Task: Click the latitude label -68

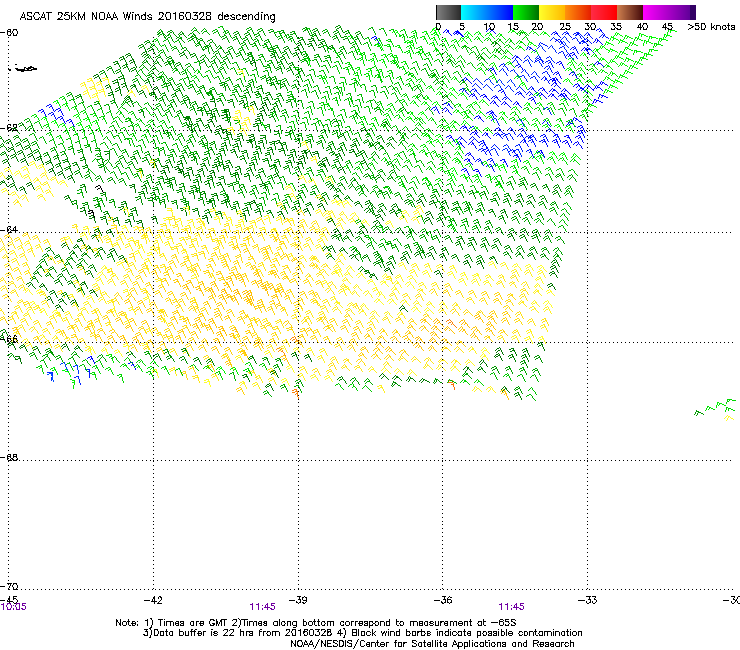Action: pos(9,457)
